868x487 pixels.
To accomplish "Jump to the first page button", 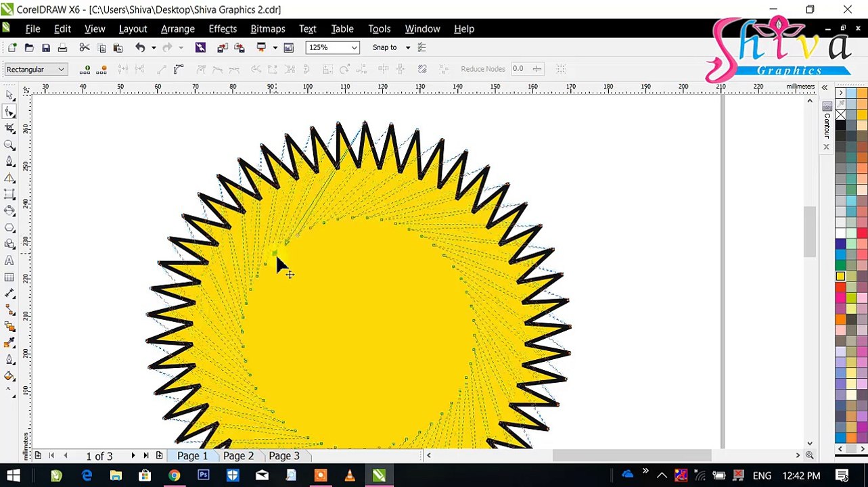I will point(51,456).
